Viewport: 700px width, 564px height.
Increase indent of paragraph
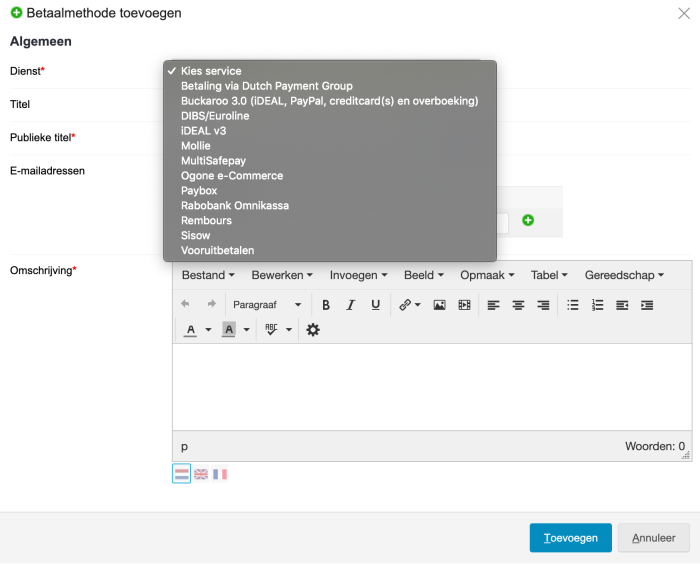point(647,305)
